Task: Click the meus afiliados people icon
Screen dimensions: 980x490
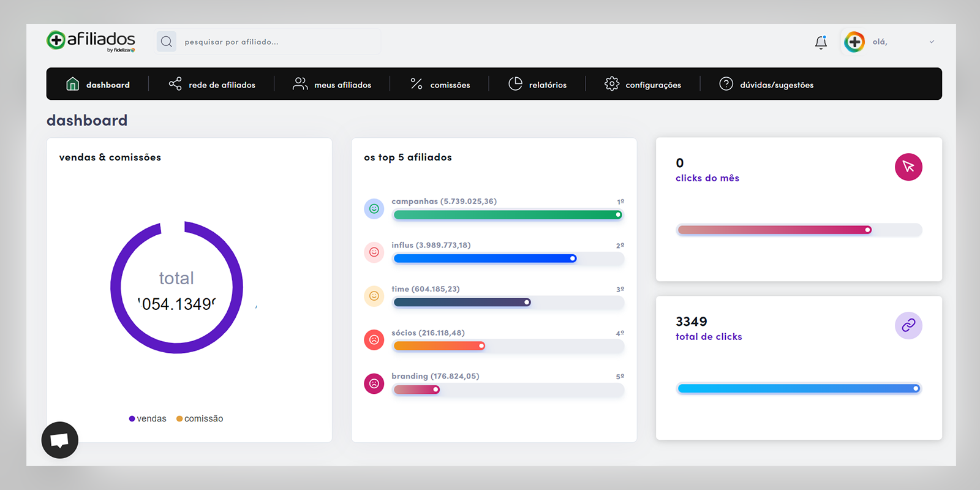Action: pos(300,84)
